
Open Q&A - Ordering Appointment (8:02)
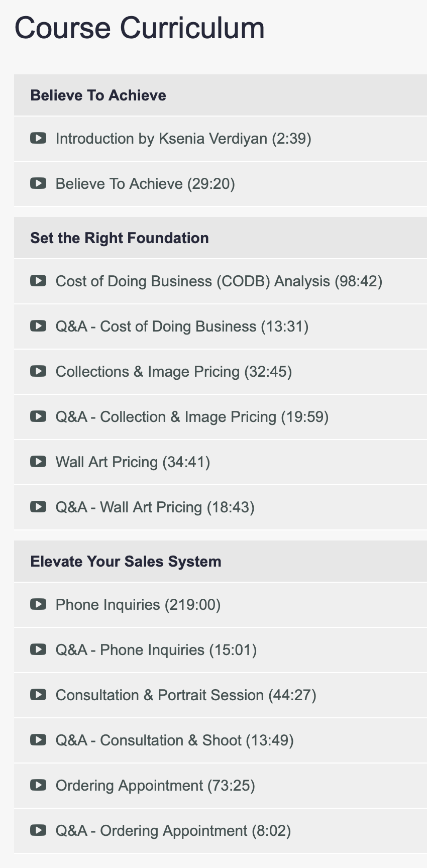point(221,831)
